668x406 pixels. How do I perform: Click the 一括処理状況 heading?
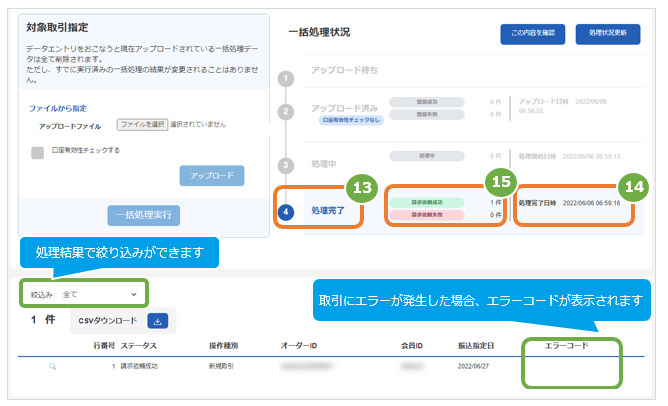tap(319, 32)
